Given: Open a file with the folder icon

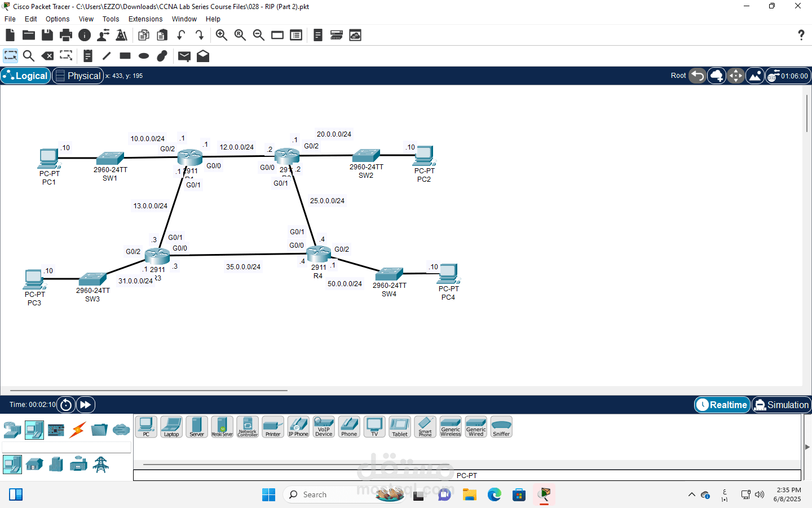Looking at the screenshot, I should tap(29, 35).
